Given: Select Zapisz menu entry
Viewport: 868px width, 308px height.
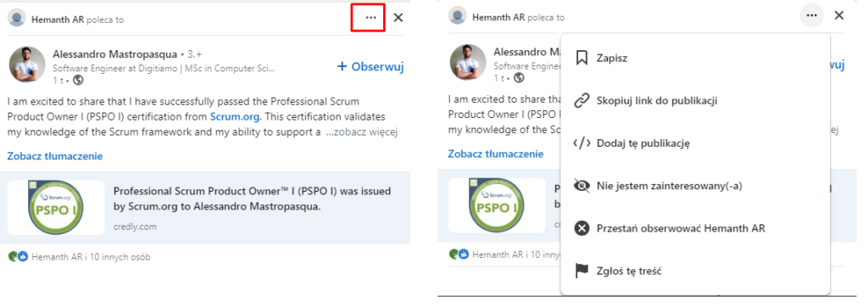Looking at the screenshot, I should [695, 59].
